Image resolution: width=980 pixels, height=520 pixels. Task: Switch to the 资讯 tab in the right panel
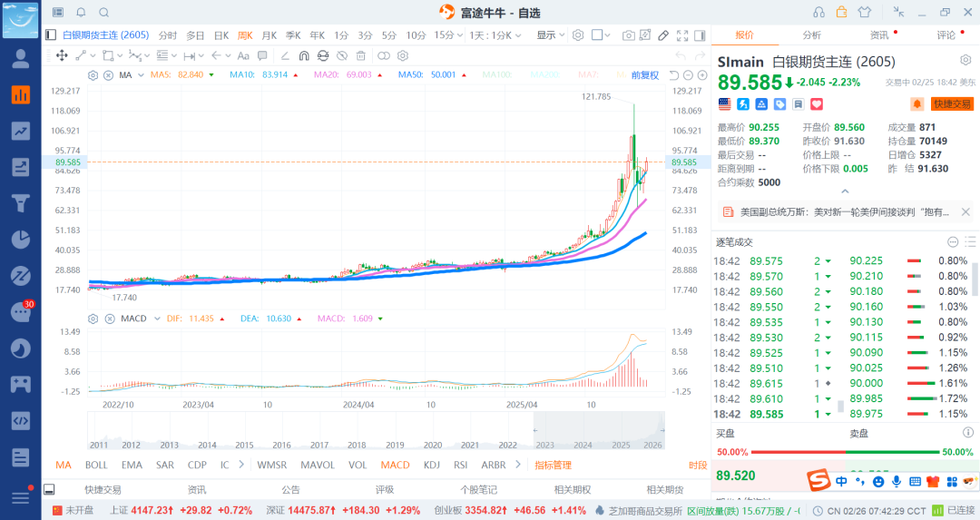coord(879,35)
